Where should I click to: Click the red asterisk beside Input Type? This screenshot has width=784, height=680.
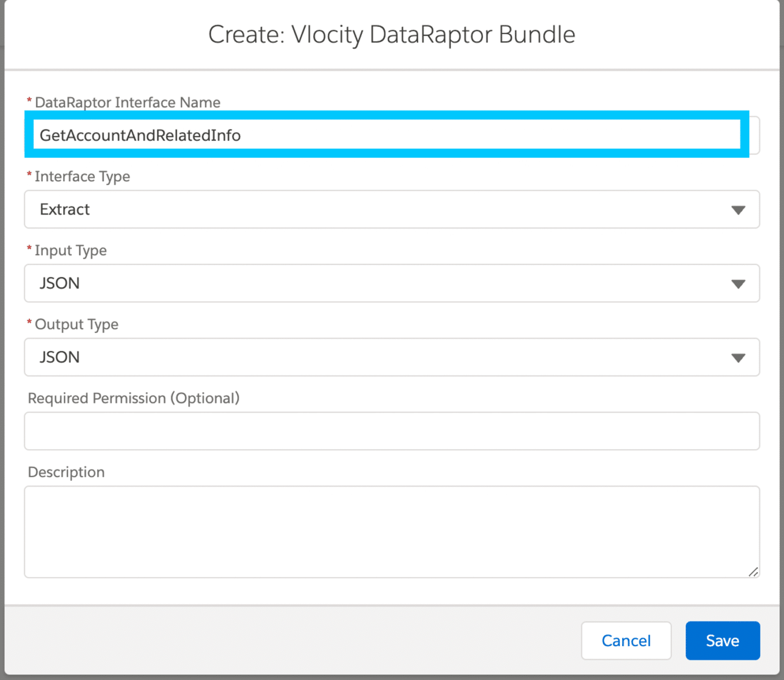point(29,249)
